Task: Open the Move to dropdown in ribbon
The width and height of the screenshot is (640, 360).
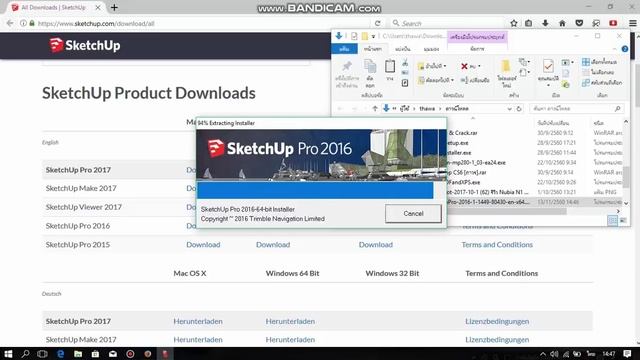Action: tap(432, 66)
